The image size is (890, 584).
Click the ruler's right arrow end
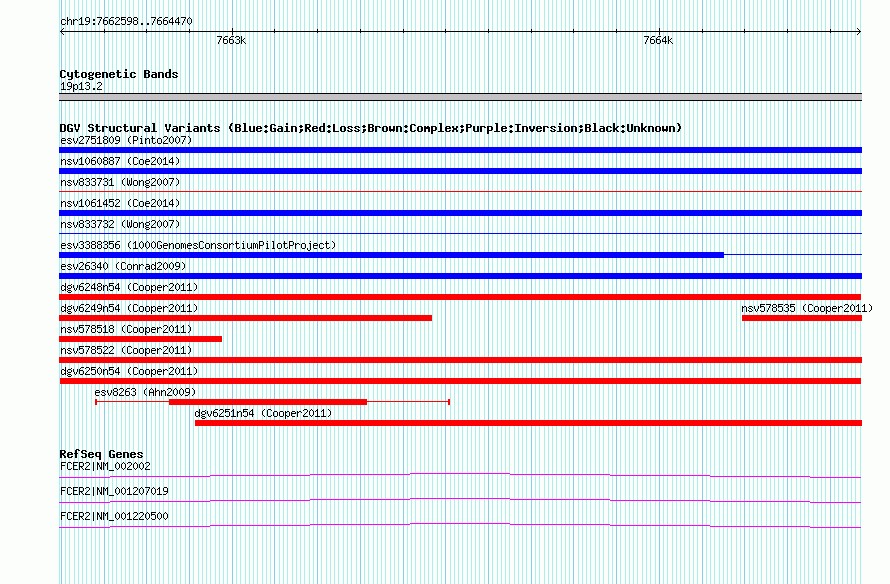(x=859, y=32)
